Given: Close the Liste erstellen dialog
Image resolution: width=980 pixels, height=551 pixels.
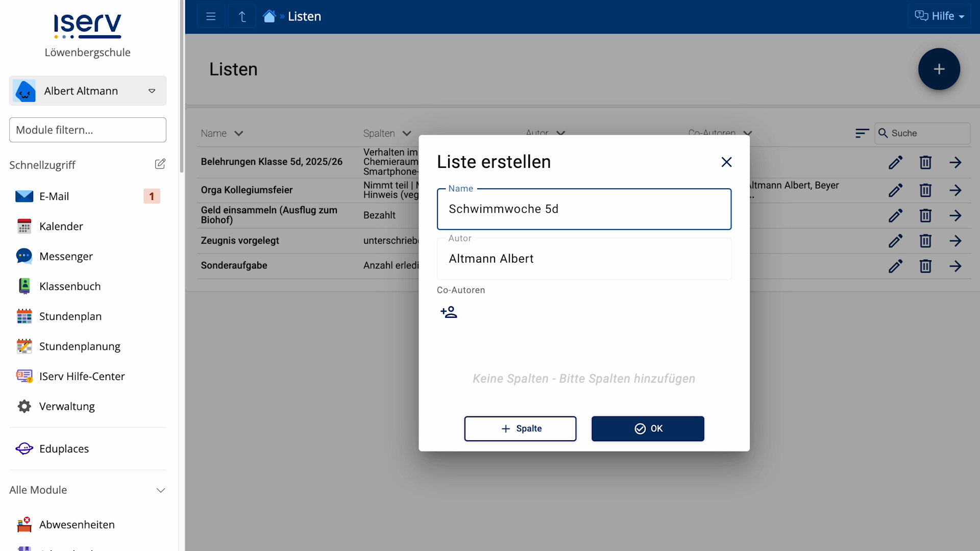Looking at the screenshot, I should (726, 162).
